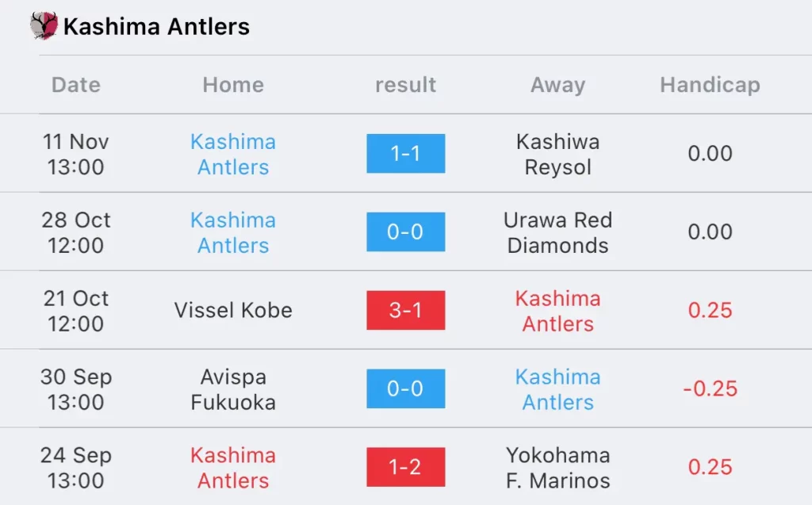The width and height of the screenshot is (812, 505).
Task: Click red Kashima Antlers in 24 Sep row
Action: pyautogui.click(x=233, y=468)
